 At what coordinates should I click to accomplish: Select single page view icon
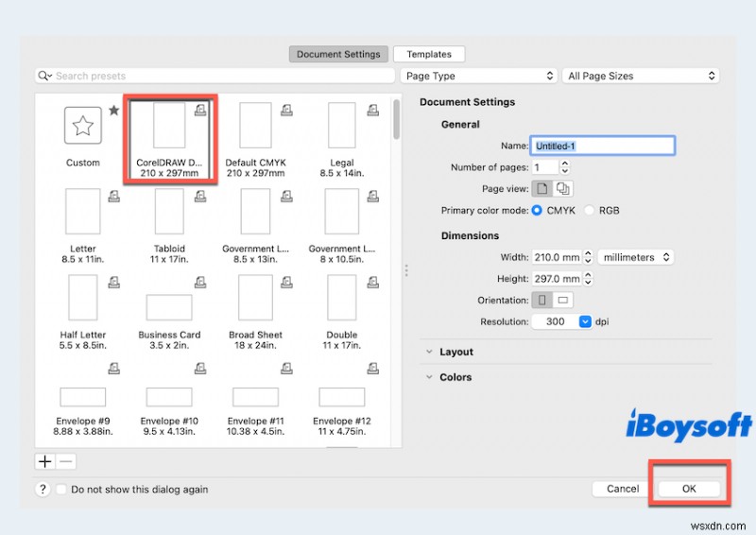coord(541,189)
